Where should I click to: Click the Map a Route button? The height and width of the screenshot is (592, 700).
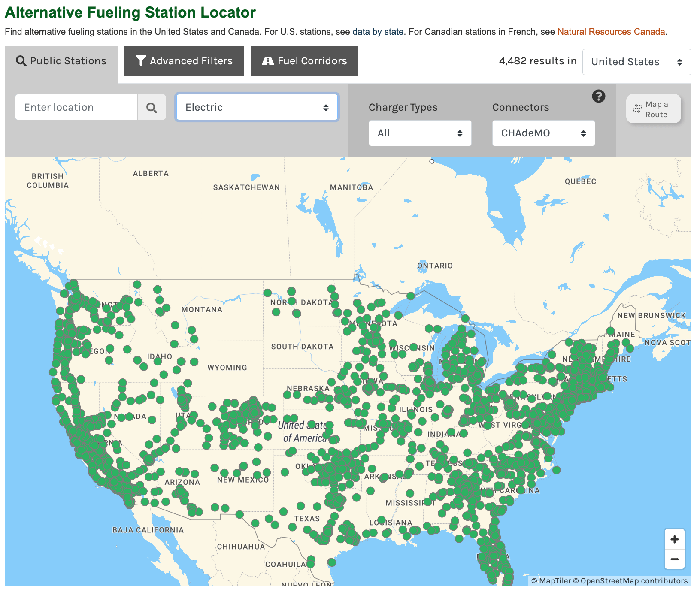(653, 109)
